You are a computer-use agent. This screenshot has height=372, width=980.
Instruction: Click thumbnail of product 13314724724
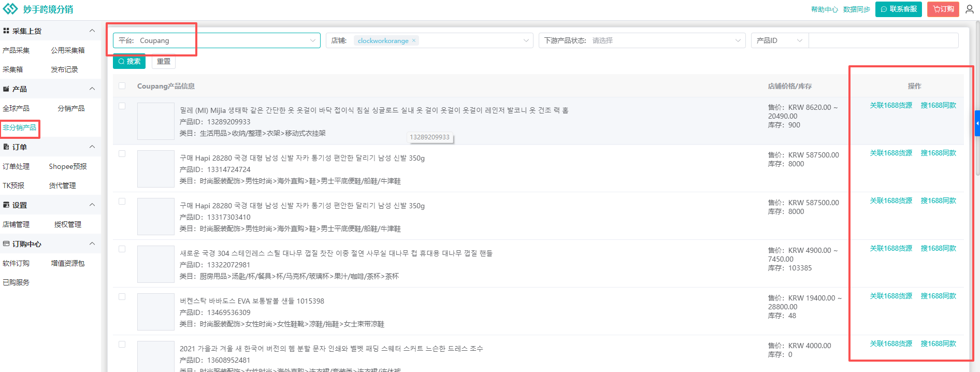[156, 169]
